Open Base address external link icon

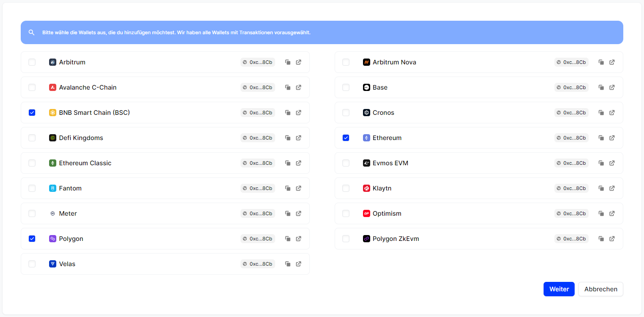tap(612, 87)
